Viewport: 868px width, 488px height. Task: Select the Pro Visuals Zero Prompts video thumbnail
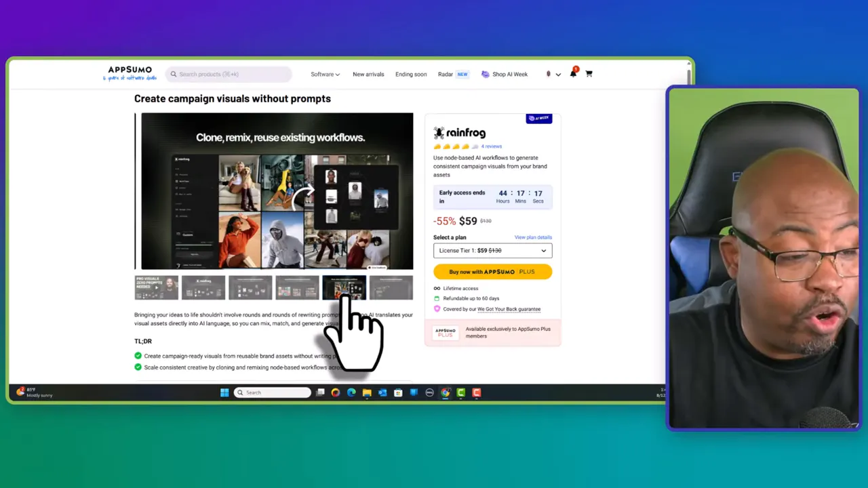[x=157, y=287]
